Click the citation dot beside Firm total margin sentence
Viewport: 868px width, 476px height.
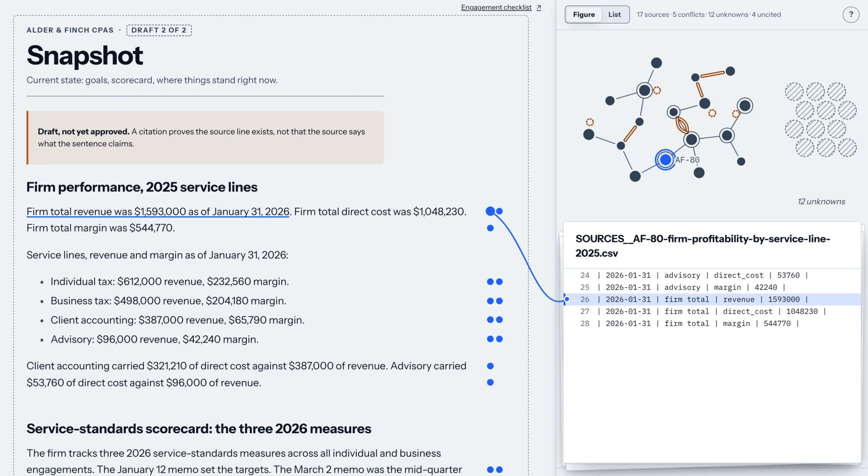point(490,228)
